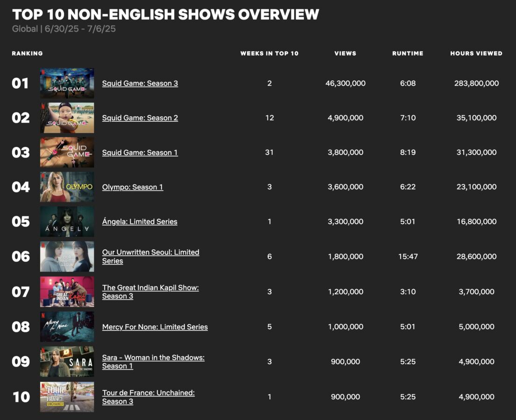516x420 pixels.
Task: Click the 01 rank number
Action: pyautogui.click(x=21, y=83)
